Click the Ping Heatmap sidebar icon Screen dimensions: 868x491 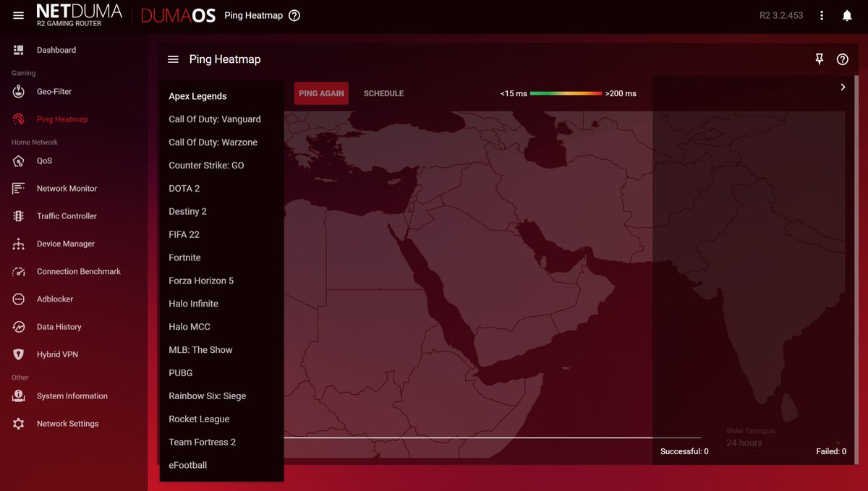click(x=19, y=119)
